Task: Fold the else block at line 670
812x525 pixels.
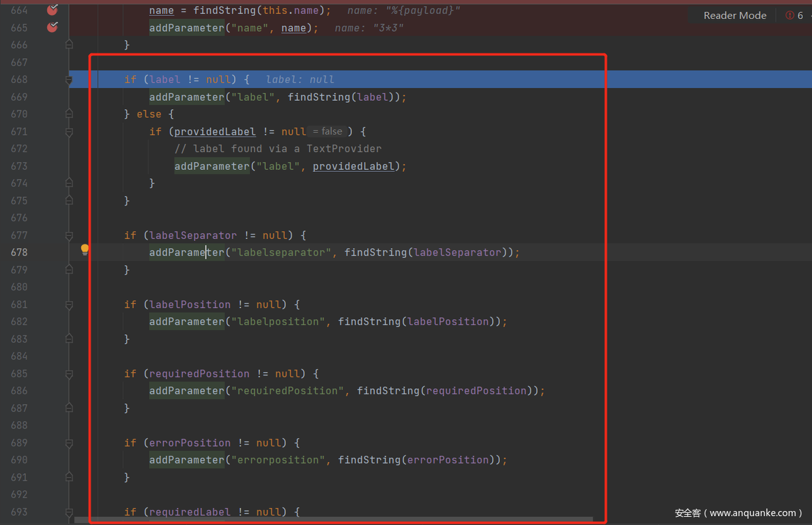Action: 69,114
